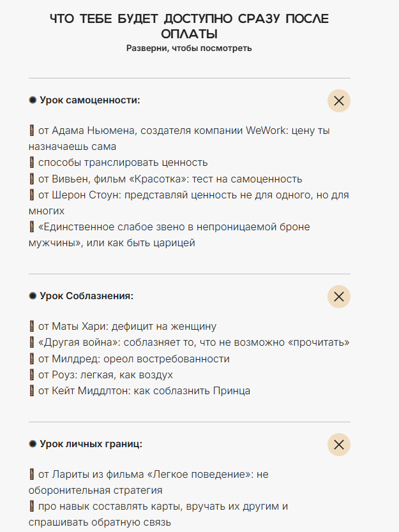Click the text от Роуз: легкая, как воздух
The image size is (399, 532).
[105, 374]
